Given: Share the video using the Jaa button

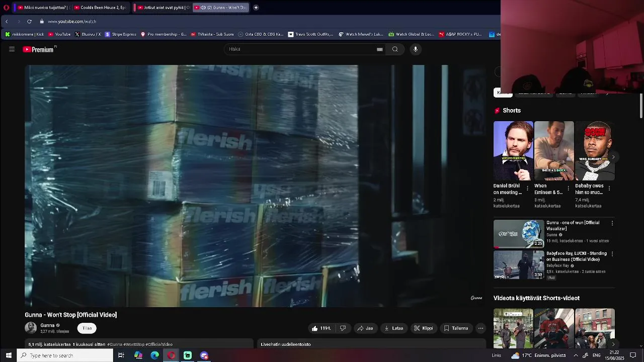Looking at the screenshot, I should pos(365,328).
